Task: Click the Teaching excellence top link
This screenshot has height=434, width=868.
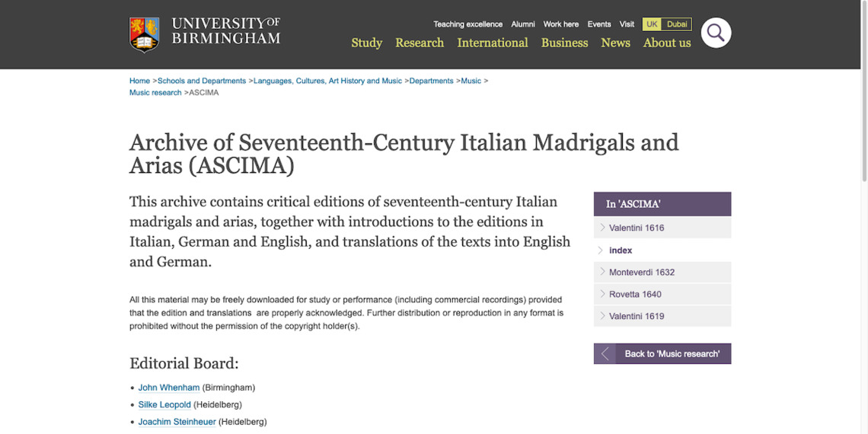Action: (x=468, y=24)
